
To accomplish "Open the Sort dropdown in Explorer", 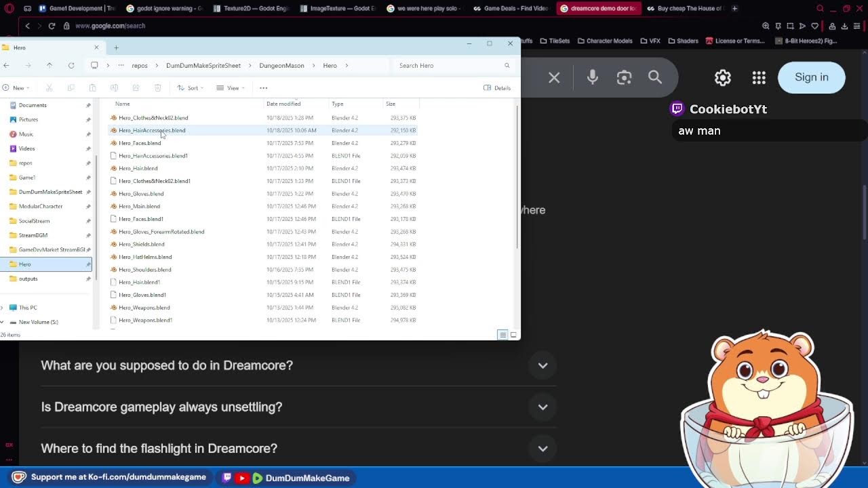I will 190,87.
